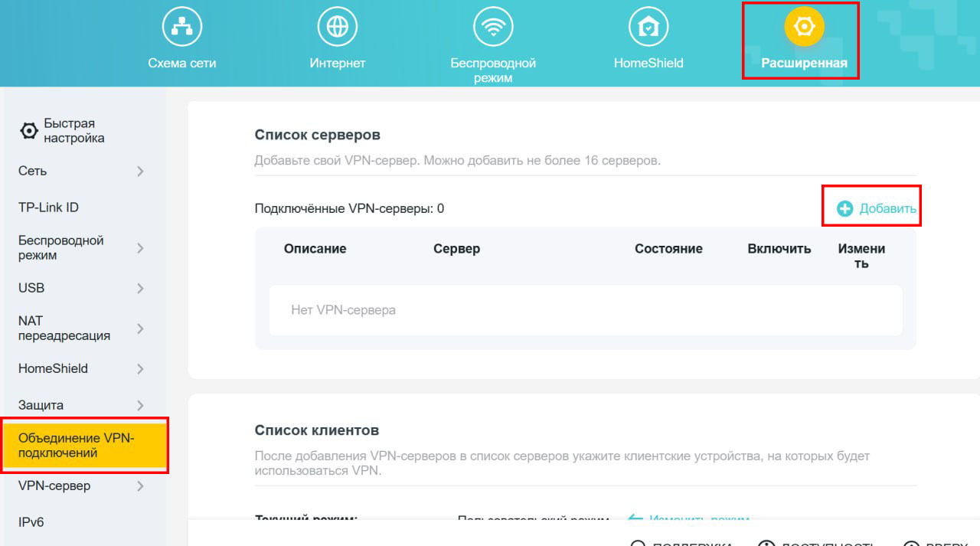Screen dimensions: 980x546
Task: Click the Интернет globe icon
Action: coord(337,28)
